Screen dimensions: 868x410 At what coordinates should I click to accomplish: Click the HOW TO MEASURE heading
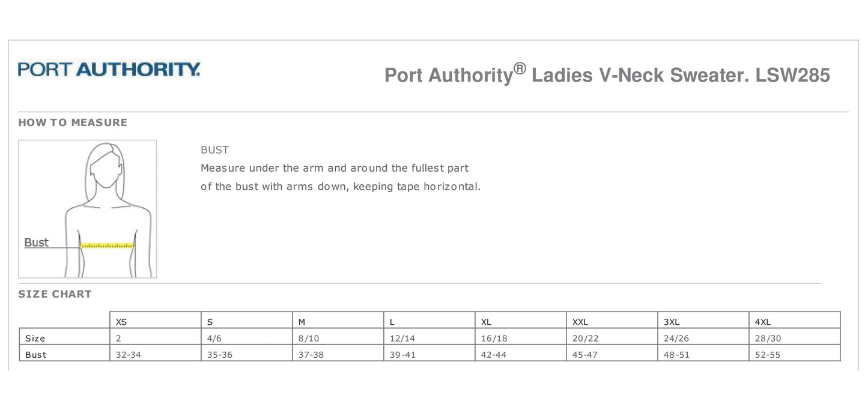click(73, 122)
